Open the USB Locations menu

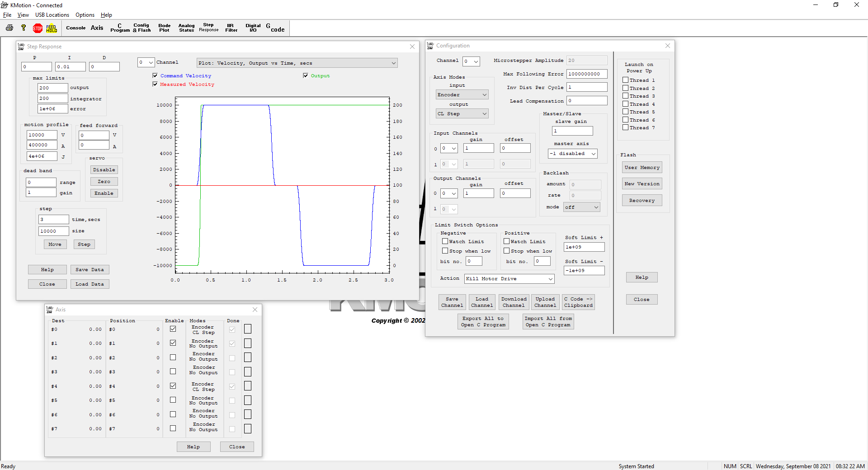(x=52, y=15)
